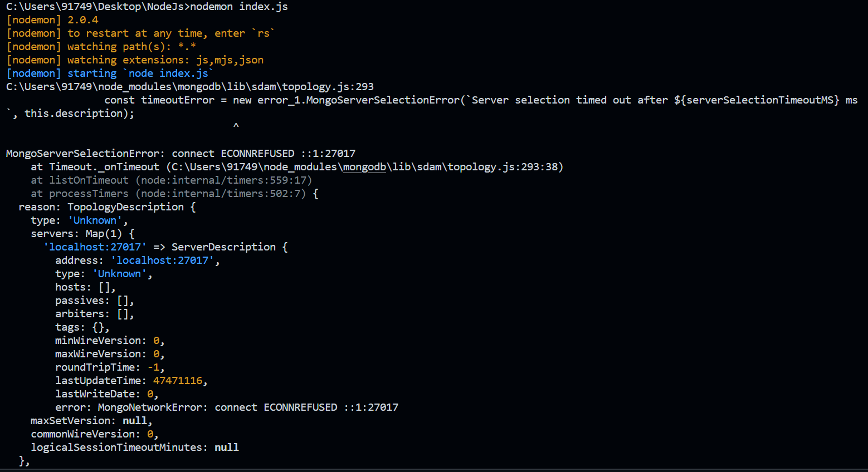This screenshot has width=868, height=472.
Task: Click node:internal/timers:502:7 reference
Action: pyautogui.click(x=221, y=194)
